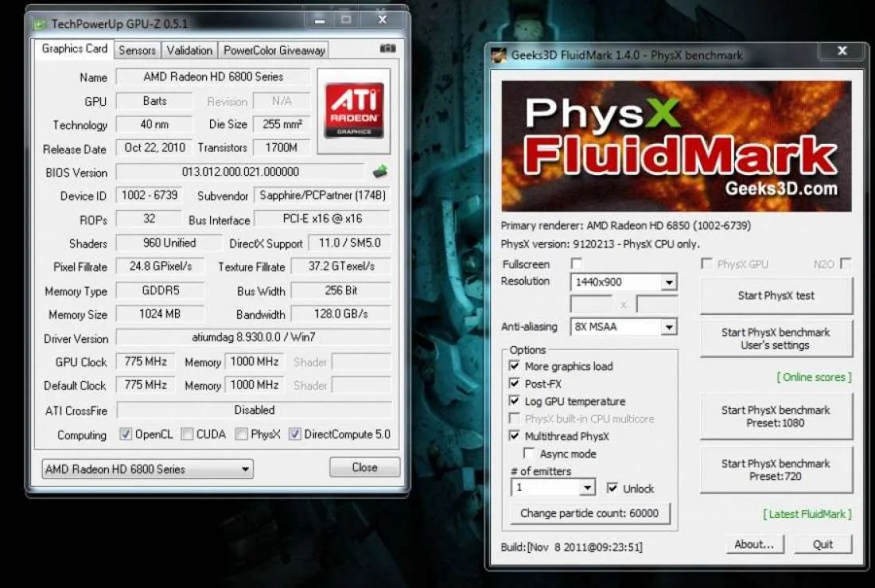Image resolution: width=875 pixels, height=588 pixels.
Task: Start PhysX benchmark with User's settings
Action: tap(776, 338)
